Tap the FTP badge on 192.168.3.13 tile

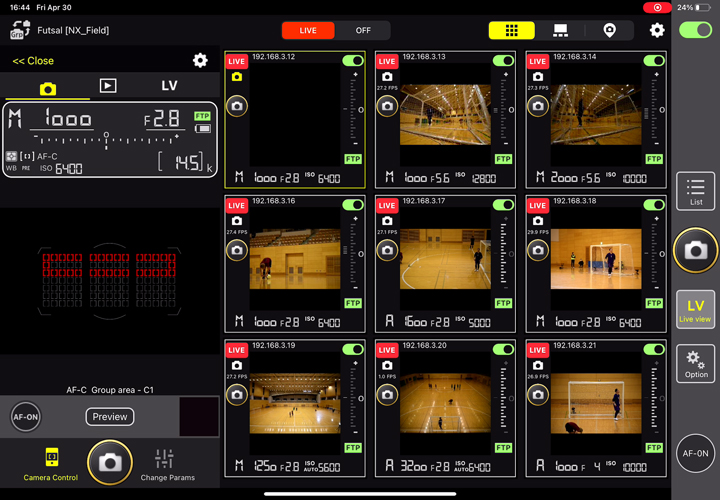pos(503,159)
